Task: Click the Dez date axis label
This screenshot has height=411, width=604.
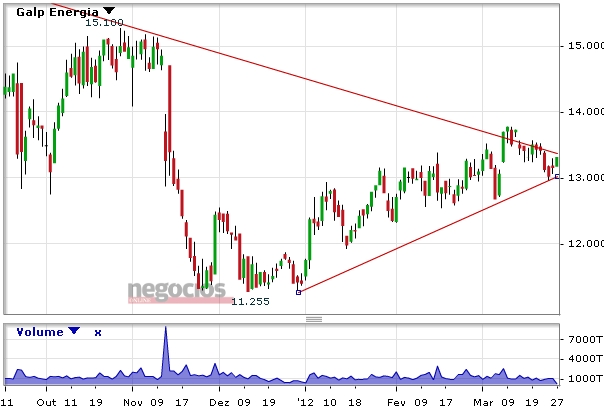Action: tap(220, 403)
